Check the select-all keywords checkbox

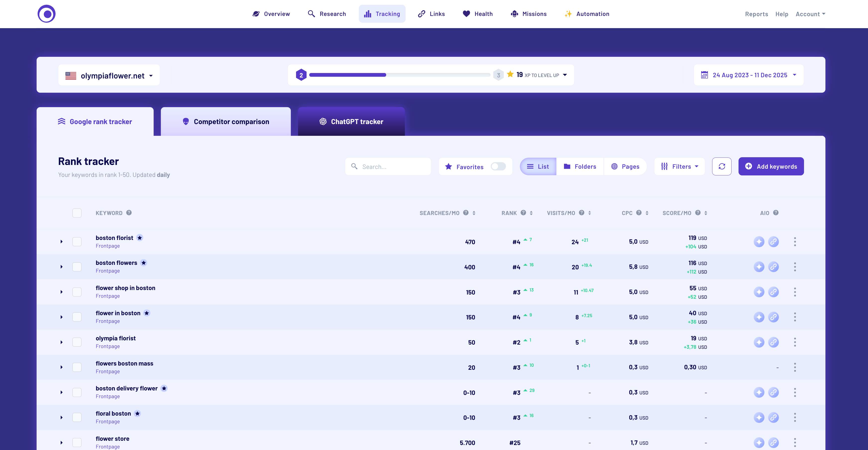(77, 213)
